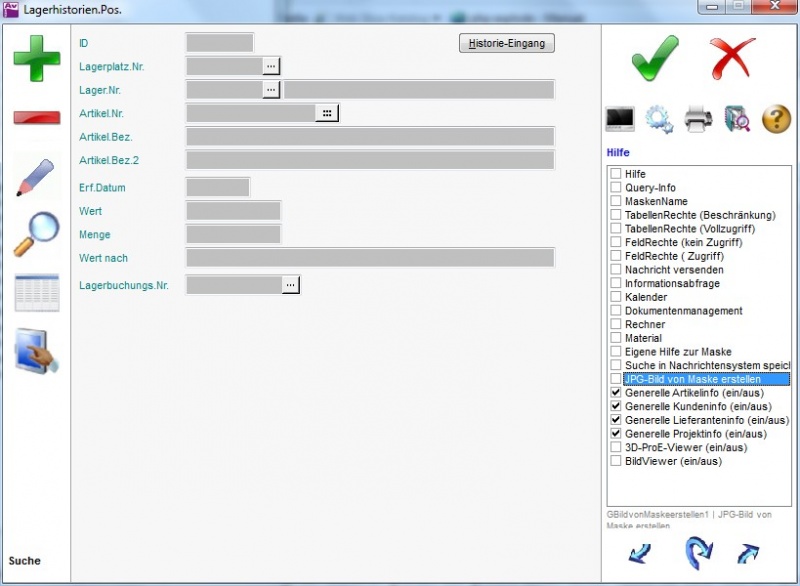This screenshot has height=586, width=800.
Task: Select JPG-Bild von Maske erstellen entry
Action: click(691, 379)
